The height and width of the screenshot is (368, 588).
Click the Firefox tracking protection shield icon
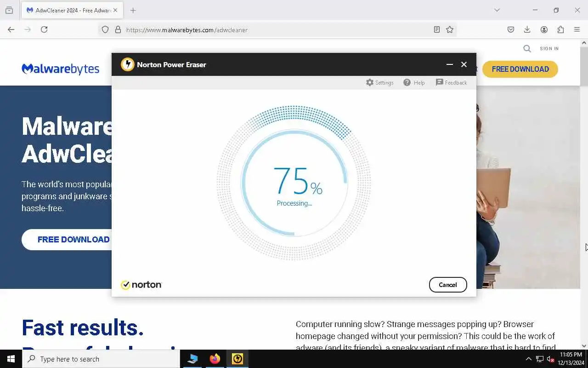pos(105,29)
